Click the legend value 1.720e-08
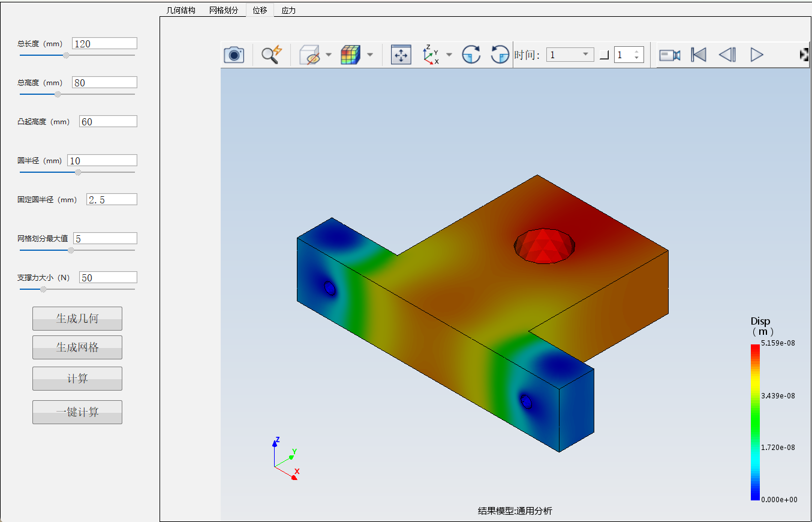 click(779, 448)
